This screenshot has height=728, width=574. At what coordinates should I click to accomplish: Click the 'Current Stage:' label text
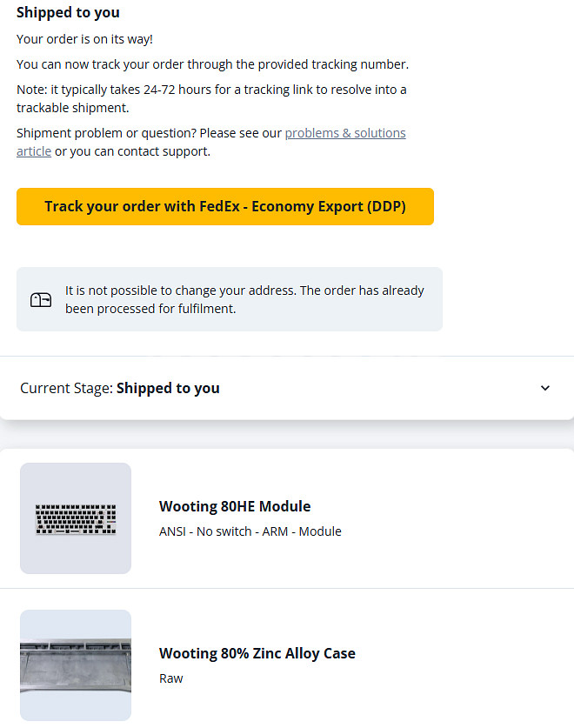(66, 388)
